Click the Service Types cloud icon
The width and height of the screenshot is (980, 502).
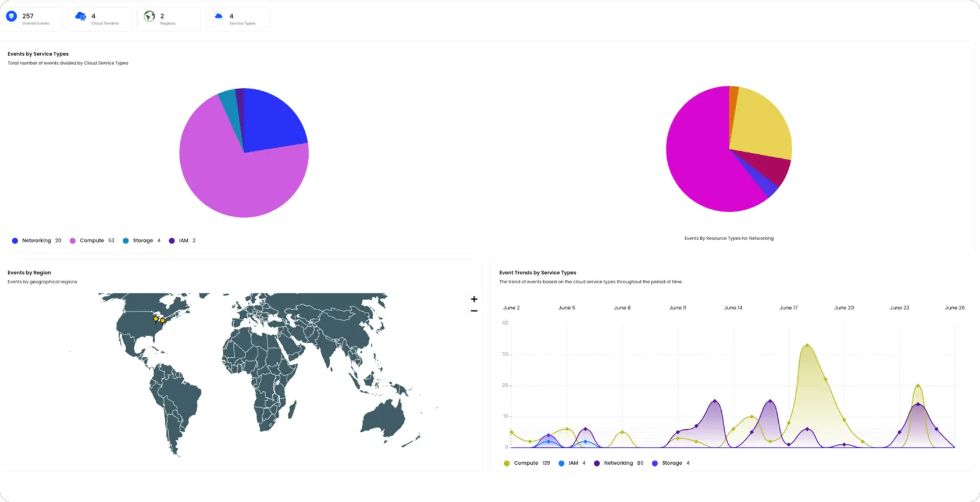pyautogui.click(x=219, y=16)
